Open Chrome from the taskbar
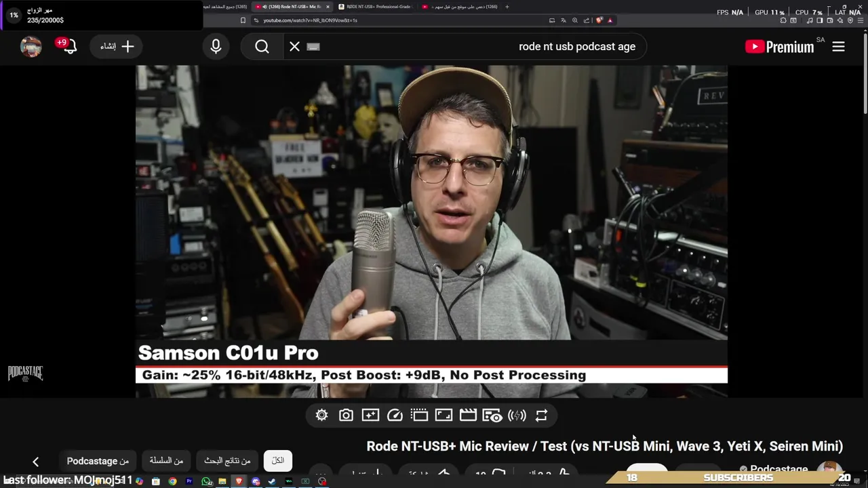The height and width of the screenshot is (488, 868). pyautogui.click(x=172, y=481)
